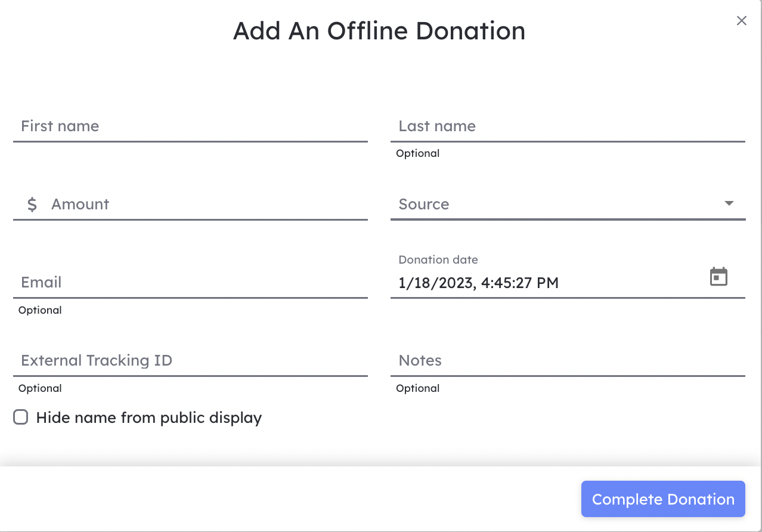Image resolution: width=762 pixels, height=532 pixels.
Task: Select the Last name input
Action: pos(568,126)
